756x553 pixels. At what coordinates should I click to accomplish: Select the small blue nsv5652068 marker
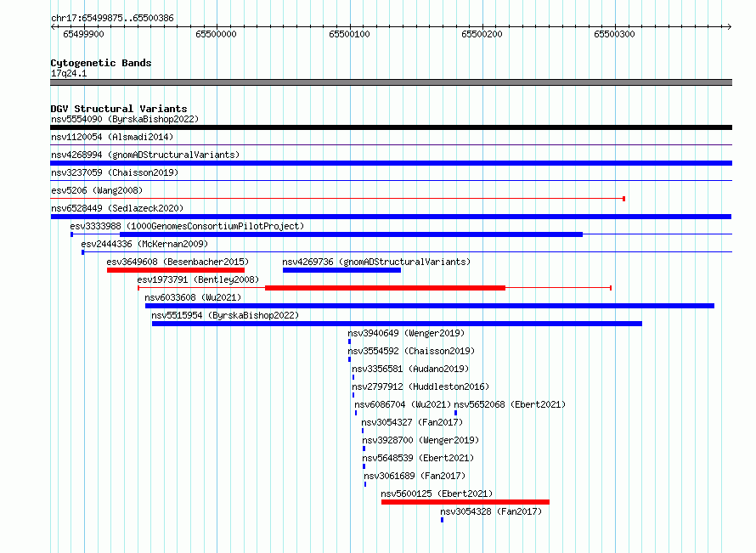pos(455,413)
